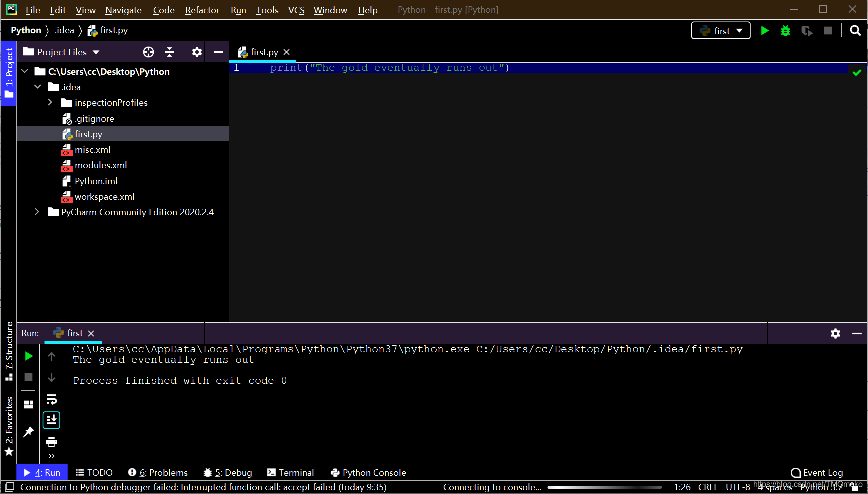Toggle the Z: Structure side tab
Screen dimensions: 868x494
[x=9, y=351]
